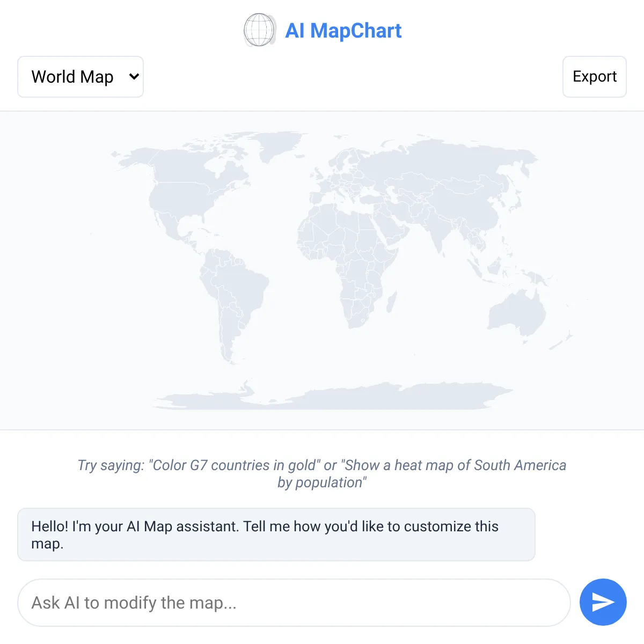This screenshot has height=644, width=644.
Task: Click the assistant greeting message bubble
Action: click(x=276, y=535)
